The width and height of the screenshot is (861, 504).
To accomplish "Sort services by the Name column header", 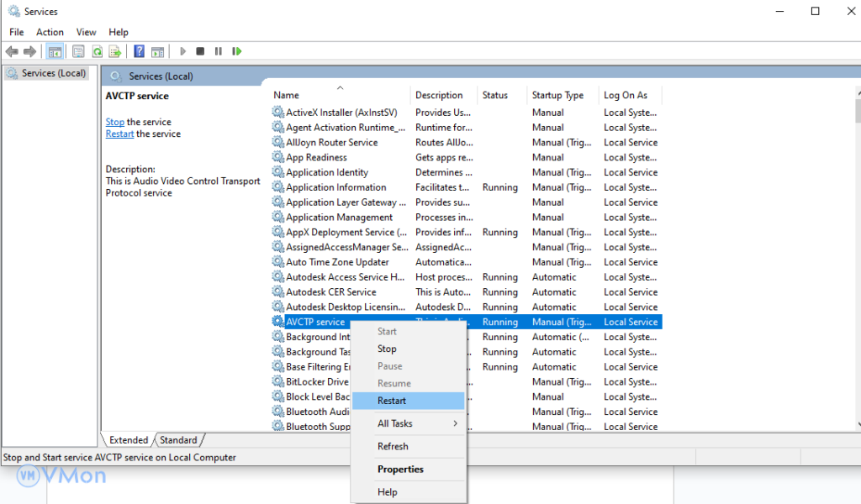I will (x=340, y=95).
